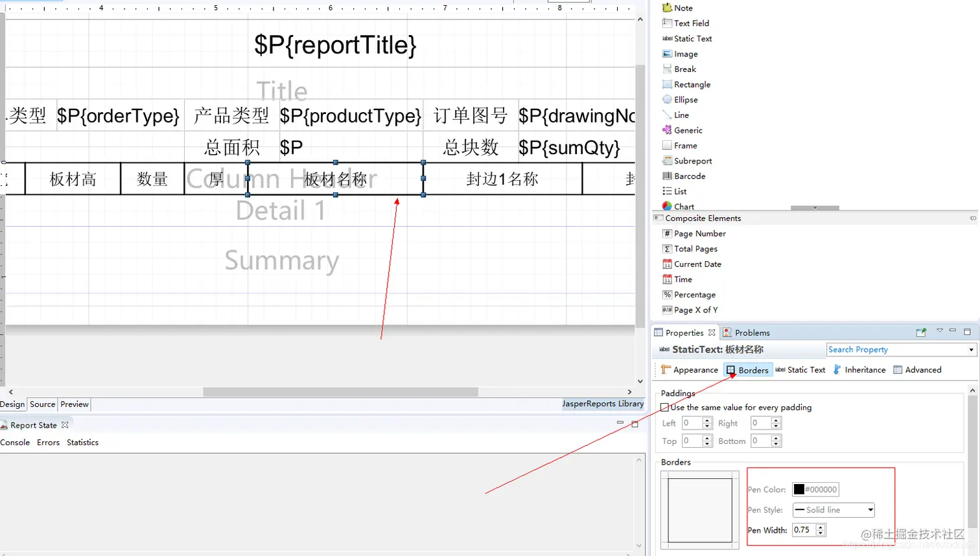This screenshot has width=980, height=556.
Task: Open the Problems view tab
Action: tap(746, 333)
